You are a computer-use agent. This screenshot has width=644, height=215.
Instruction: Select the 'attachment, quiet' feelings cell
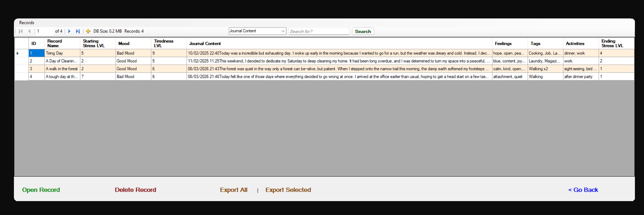pos(510,77)
